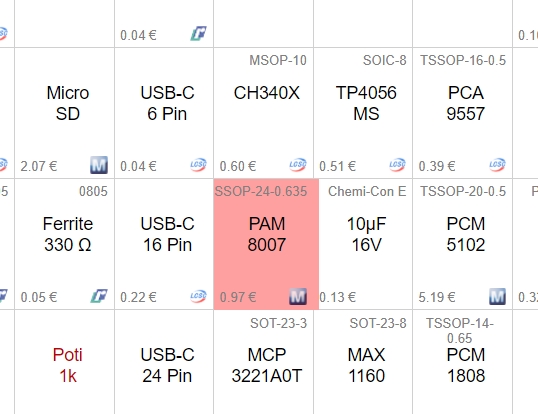Click the Mouser icon in PAM 8007 cell

(298, 296)
